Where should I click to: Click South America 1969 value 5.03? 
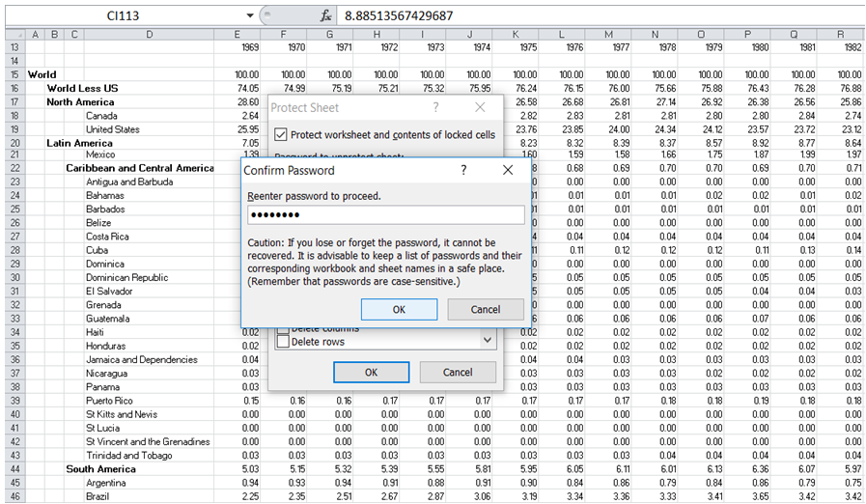click(250, 469)
